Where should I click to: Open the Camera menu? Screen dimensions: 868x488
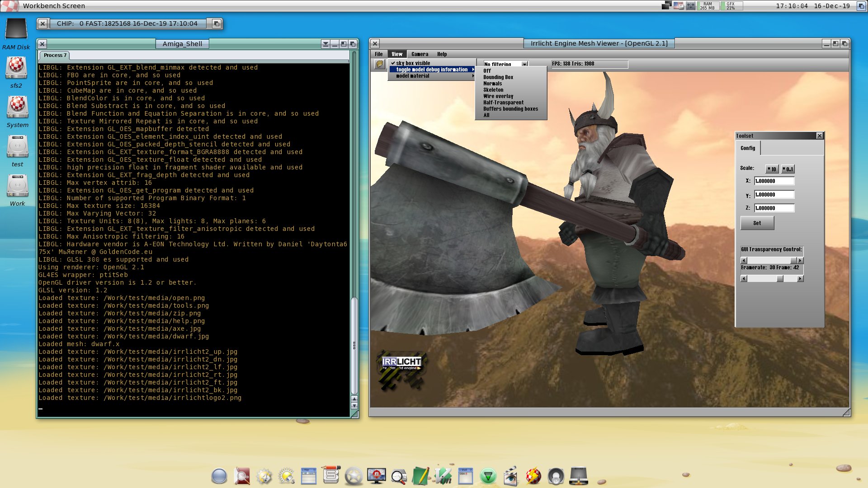click(420, 54)
